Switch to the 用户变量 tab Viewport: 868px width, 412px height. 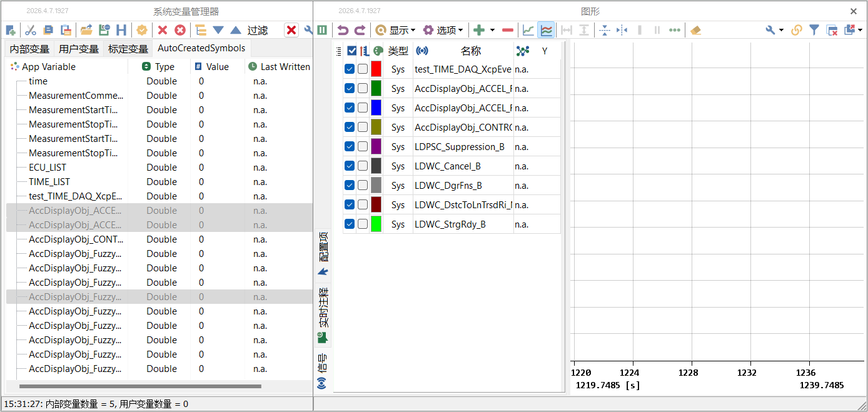[x=79, y=49]
